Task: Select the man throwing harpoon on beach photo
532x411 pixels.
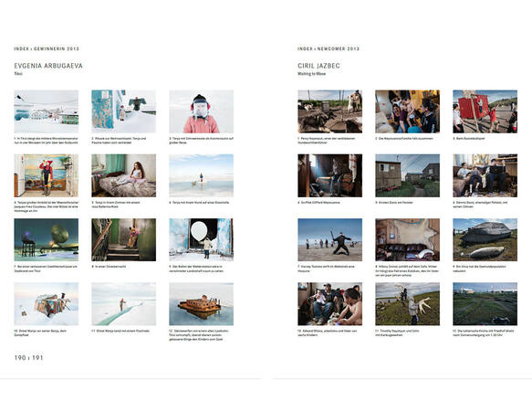Action: [329, 240]
